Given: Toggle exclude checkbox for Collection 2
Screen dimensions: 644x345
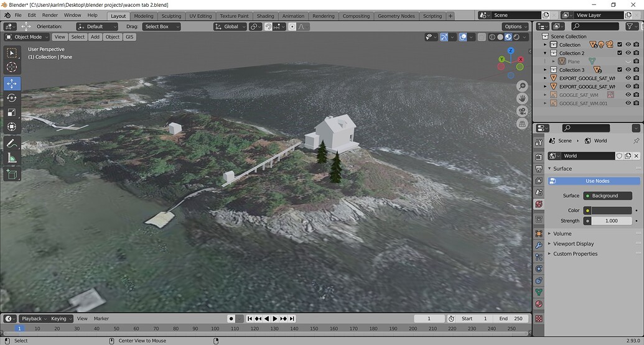Looking at the screenshot, I should 620,53.
